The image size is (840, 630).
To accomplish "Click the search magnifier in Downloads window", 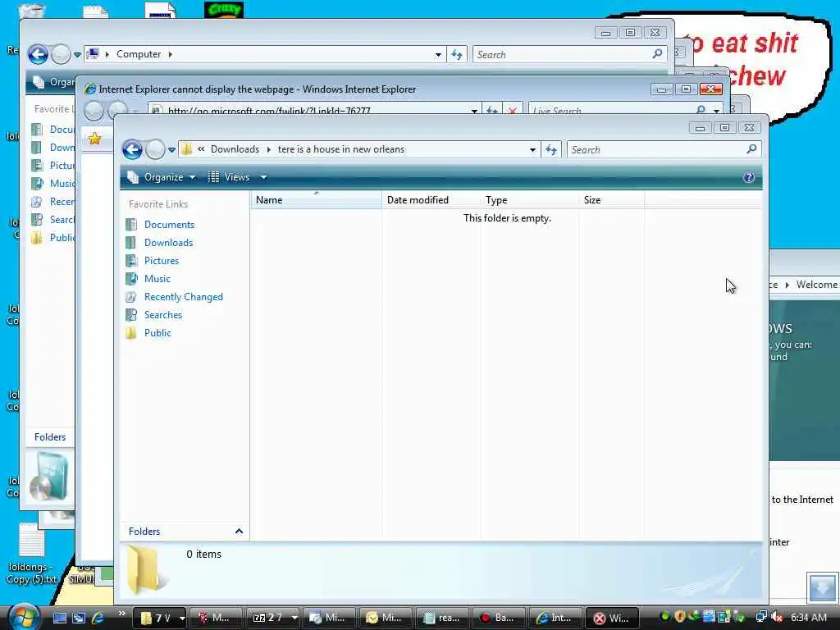I will (x=751, y=149).
